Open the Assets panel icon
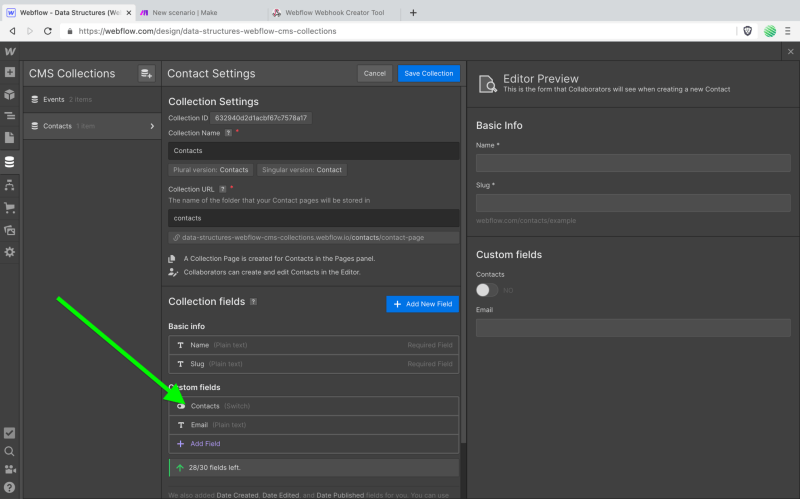The width and height of the screenshot is (800, 499). 10,230
